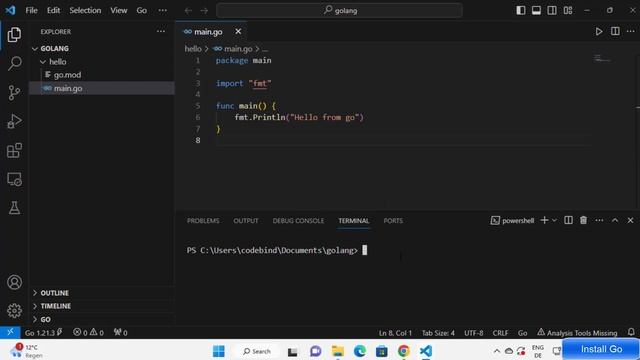Switch to the PROBLEMS tab
The height and width of the screenshot is (360, 640).
203,220
